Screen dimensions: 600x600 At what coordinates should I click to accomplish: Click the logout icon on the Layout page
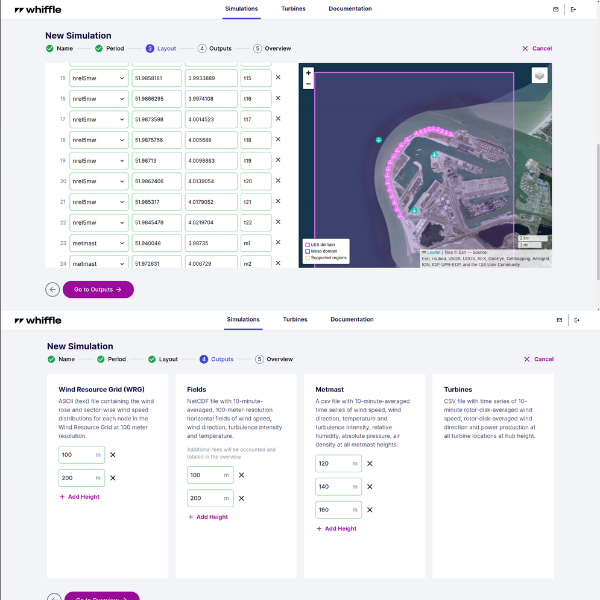click(x=573, y=10)
